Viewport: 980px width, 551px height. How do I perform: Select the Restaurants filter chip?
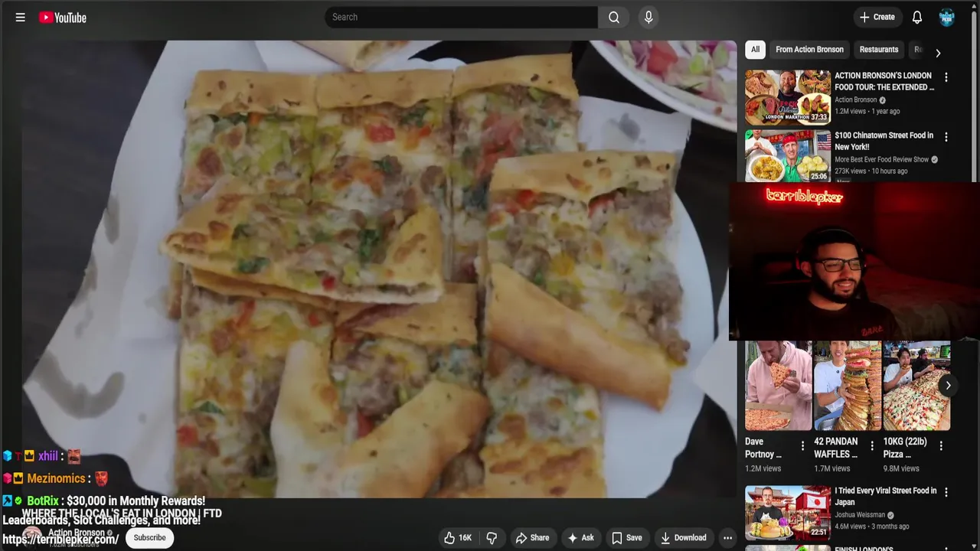pyautogui.click(x=879, y=49)
